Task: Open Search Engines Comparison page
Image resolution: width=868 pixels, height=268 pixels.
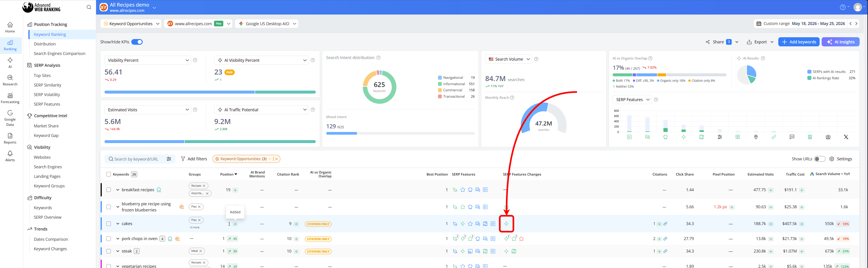Action: [60, 54]
